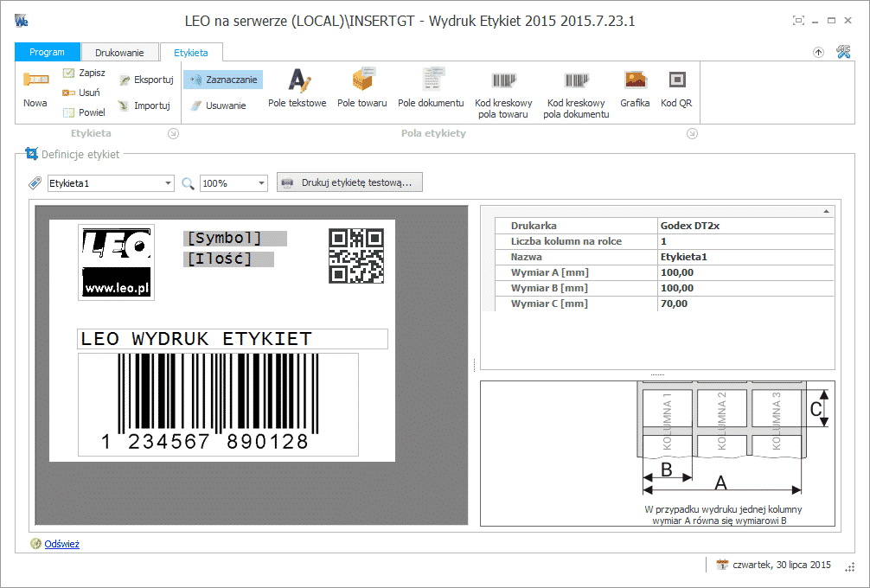Edit Wymiar B [mm] value 100,00

click(745, 288)
